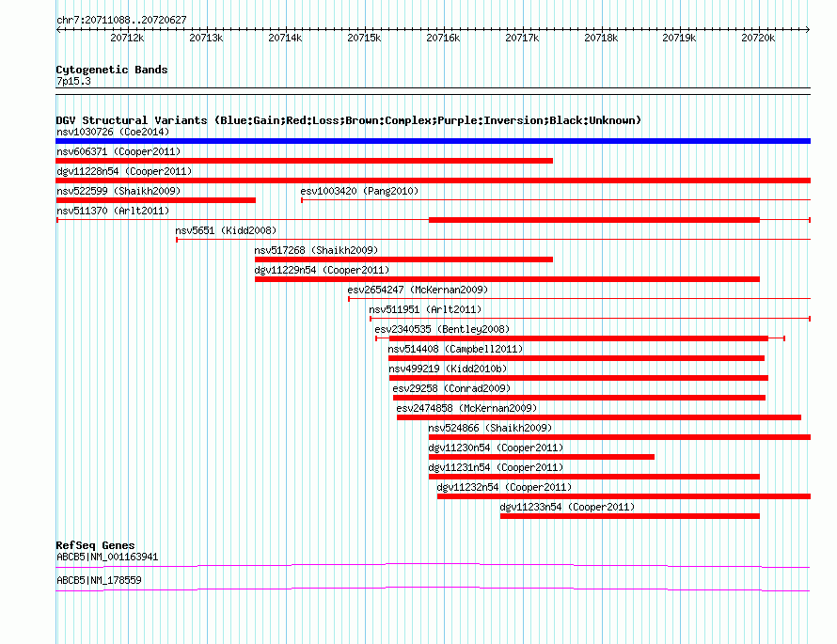Click the esv2474858 (McKernan2009) label
The height and width of the screenshot is (644, 837).
(x=466, y=408)
